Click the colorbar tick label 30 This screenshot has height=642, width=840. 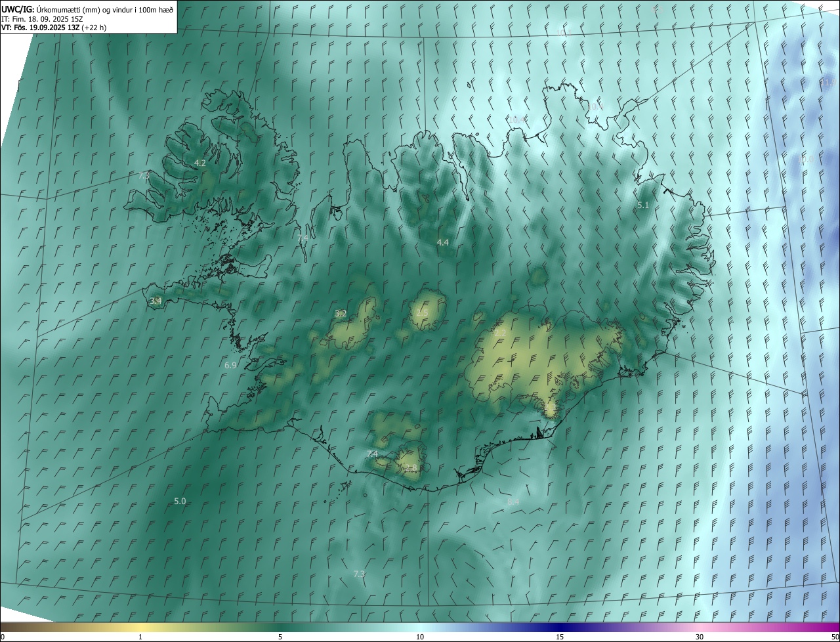(700, 637)
